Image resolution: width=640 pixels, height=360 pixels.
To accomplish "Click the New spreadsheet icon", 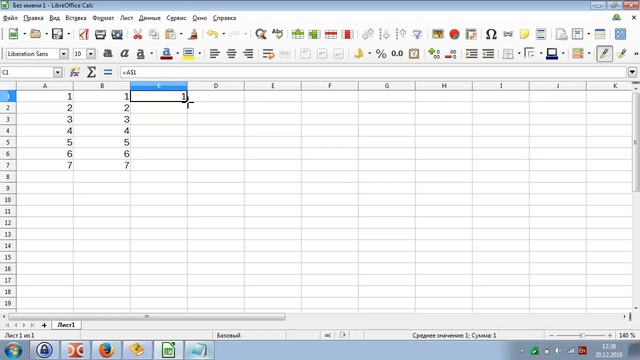I will tap(13, 34).
